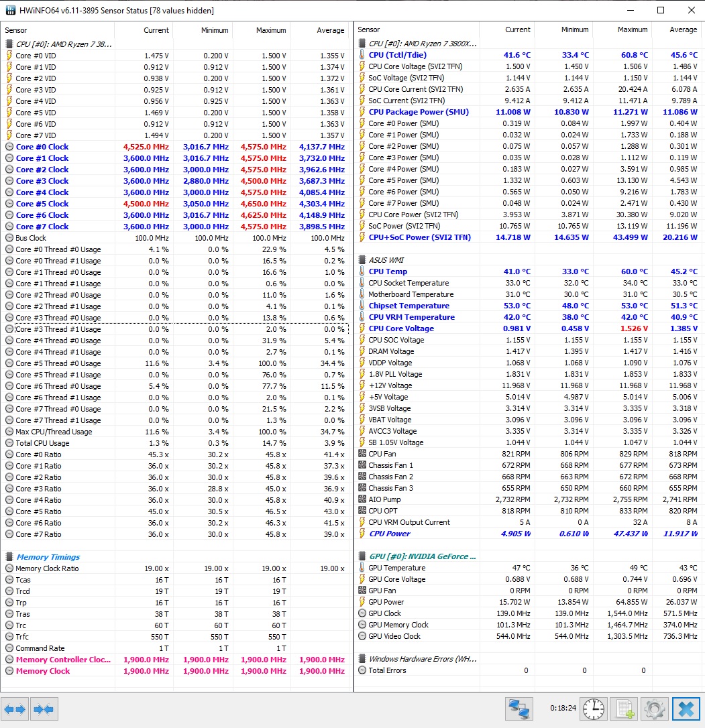Select Core #3 Thread #1 Usage row
This screenshot has width=705, height=728.
click(175, 329)
